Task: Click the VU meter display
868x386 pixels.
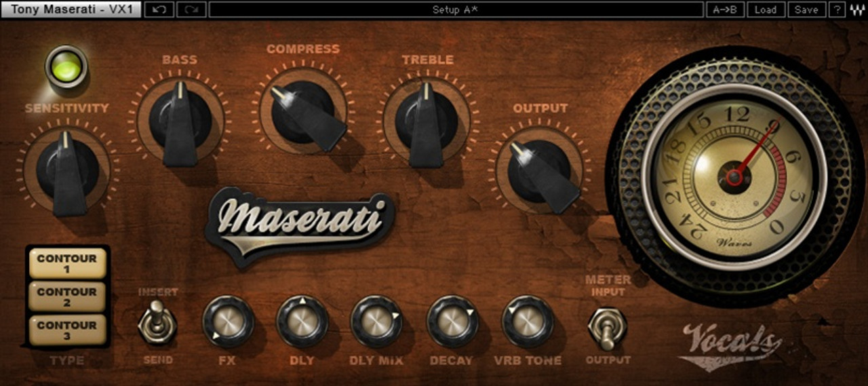Action: click(x=734, y=176)
